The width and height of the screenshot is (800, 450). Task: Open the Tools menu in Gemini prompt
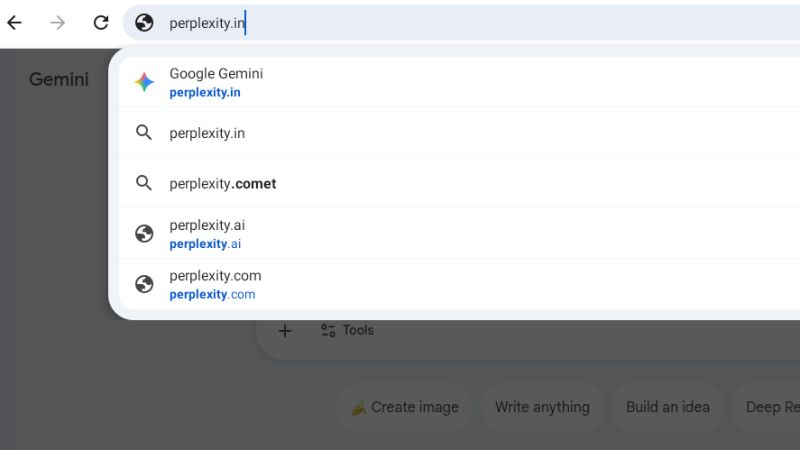[347, 331]
